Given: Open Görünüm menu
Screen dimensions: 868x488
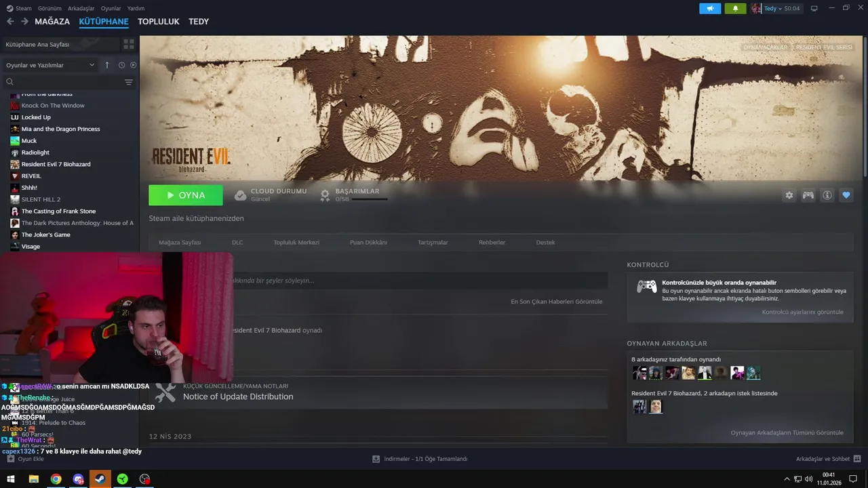Looking at the screenshot, I should pyautogui.click(x=50, y=8).
